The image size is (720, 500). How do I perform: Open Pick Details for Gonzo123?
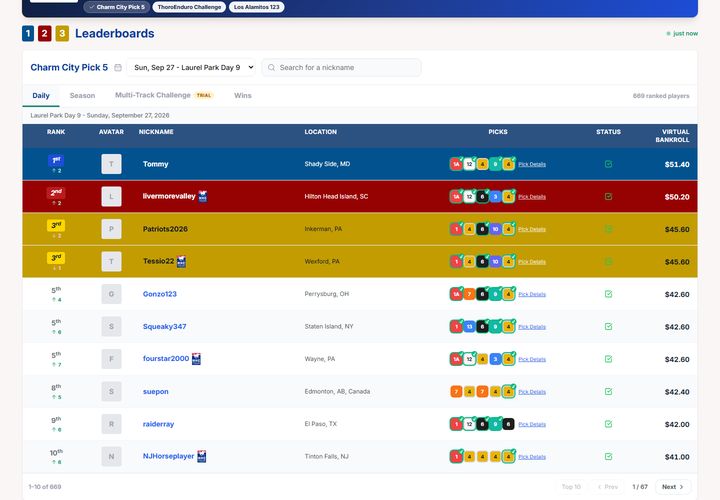[x=532, y=294]
